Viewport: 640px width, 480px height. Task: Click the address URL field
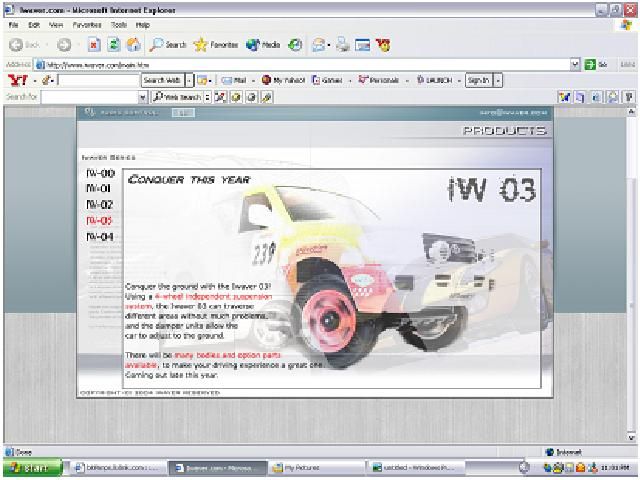click(302, 64)
